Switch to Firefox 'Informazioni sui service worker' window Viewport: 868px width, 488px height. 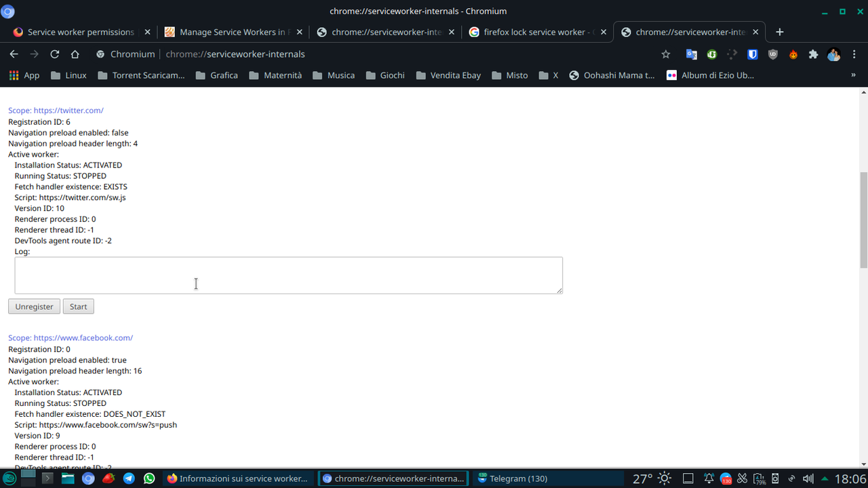pos(239,479)
